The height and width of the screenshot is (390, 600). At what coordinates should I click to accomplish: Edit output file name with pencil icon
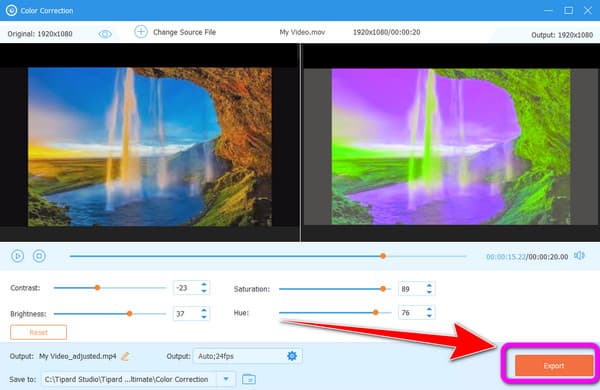[x=125, y=356]
